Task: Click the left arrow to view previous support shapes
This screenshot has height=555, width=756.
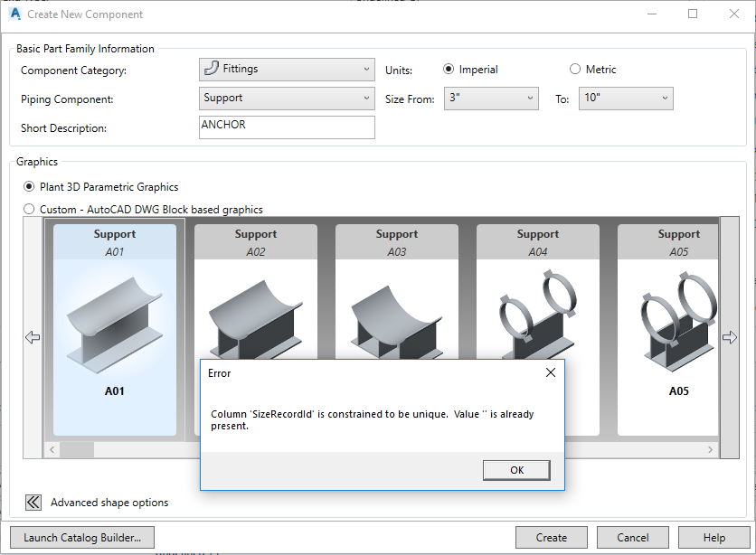Action: (x=33, y=337)
